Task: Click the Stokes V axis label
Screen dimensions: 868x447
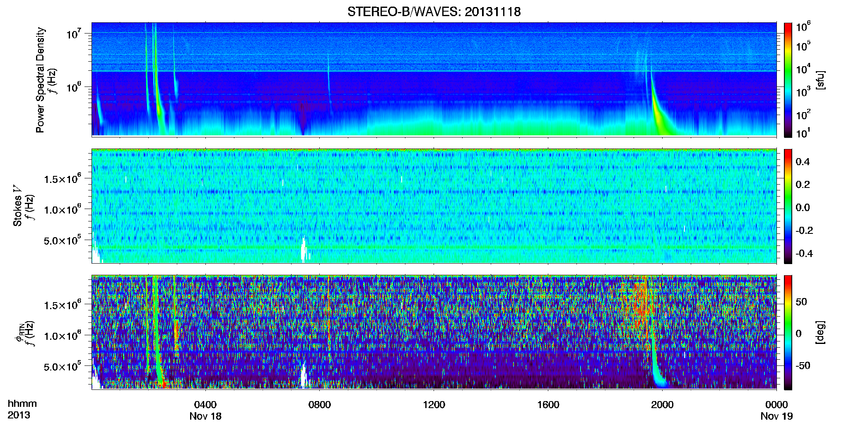Action: click(18, 206)
